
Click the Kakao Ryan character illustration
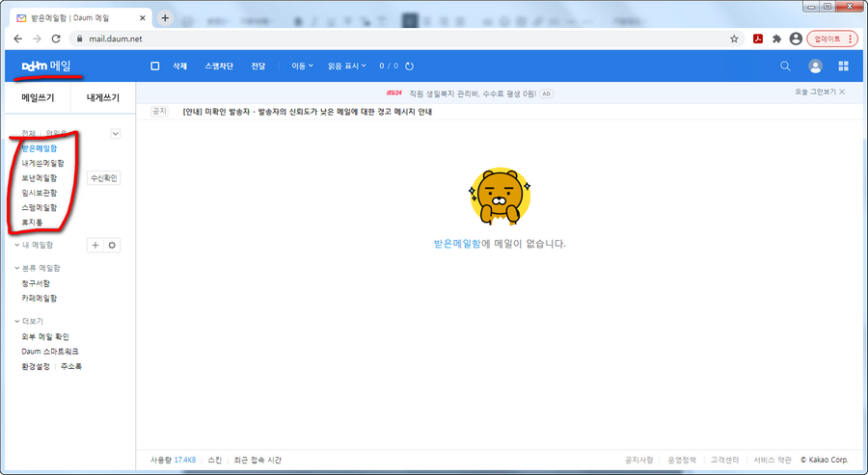(500, 197)
